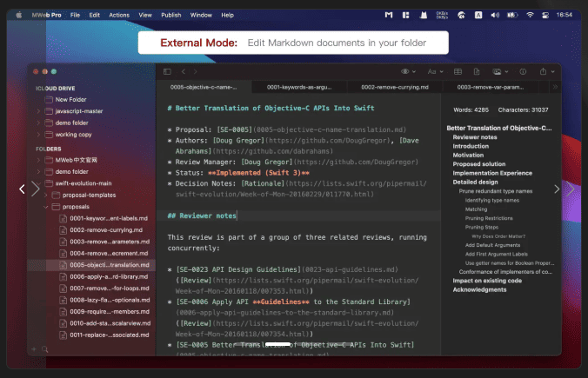Click the input source A icon
The image size is (588, 378).
478,15
